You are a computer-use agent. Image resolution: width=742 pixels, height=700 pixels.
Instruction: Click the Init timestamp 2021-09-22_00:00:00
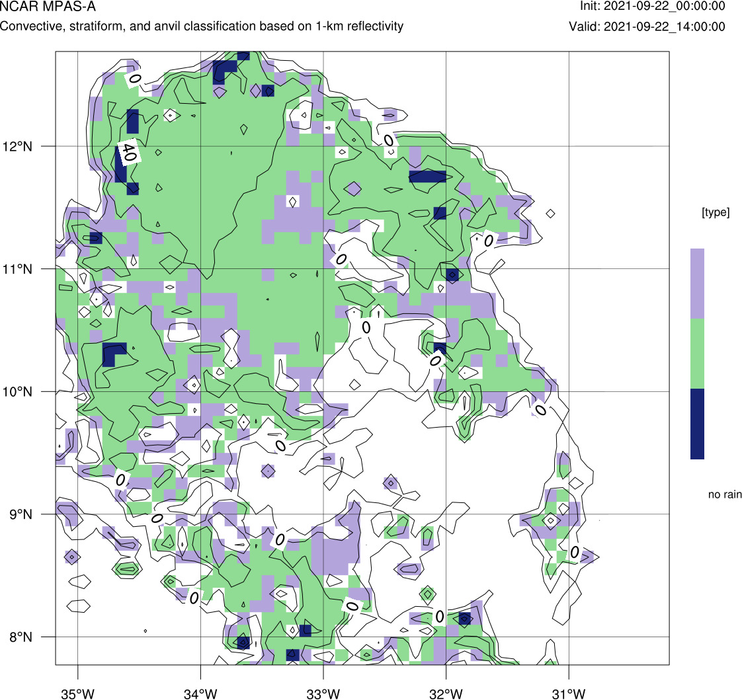click(653, 6)
